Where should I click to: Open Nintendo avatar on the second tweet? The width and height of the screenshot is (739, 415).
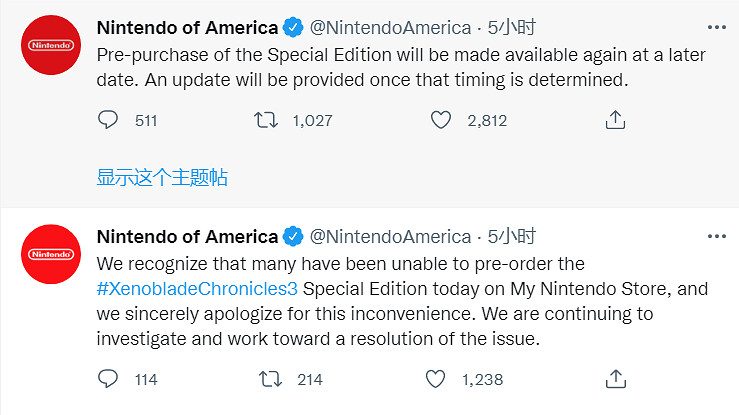(48, 256)
